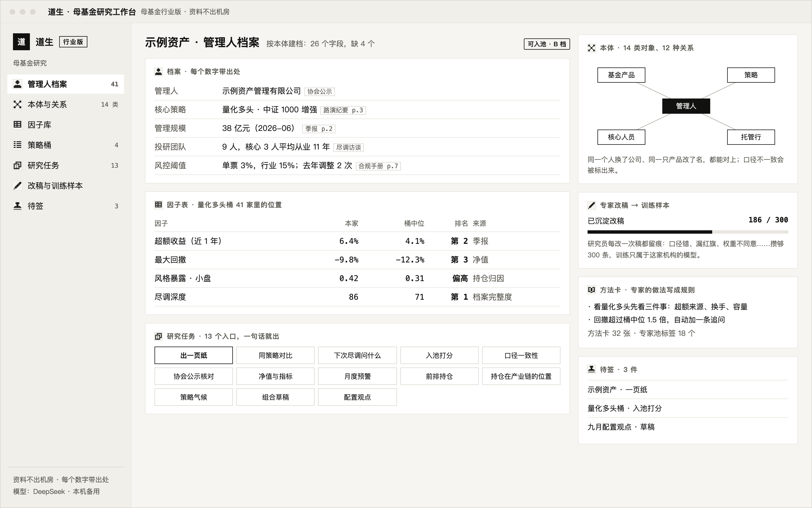812x508 pixels.
Task: Click the pencil icon beside 专家改稿 heading
Action: pyautogui.click(x=592, y=205)
